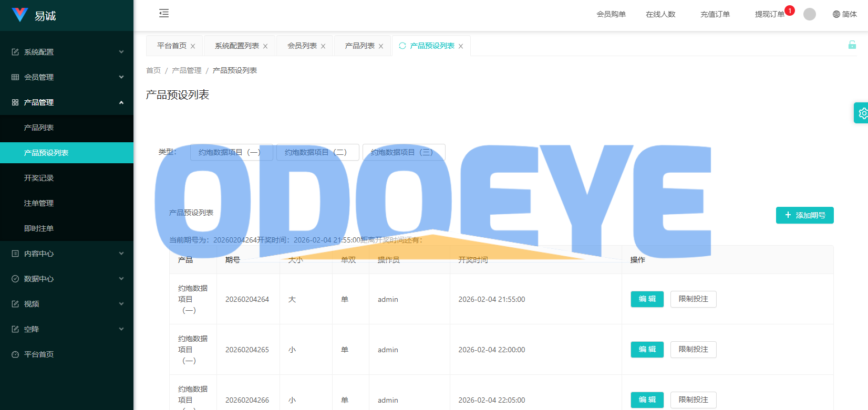This screenshot has width=868, height=410.
Task: Expand the 空降 menu chevron
Action: (x=121, y=329)
